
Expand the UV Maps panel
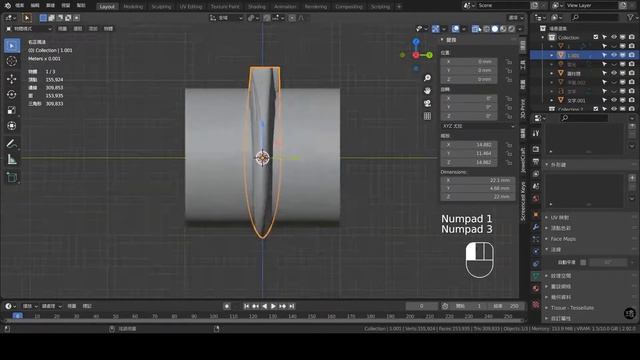click(560, 218)
